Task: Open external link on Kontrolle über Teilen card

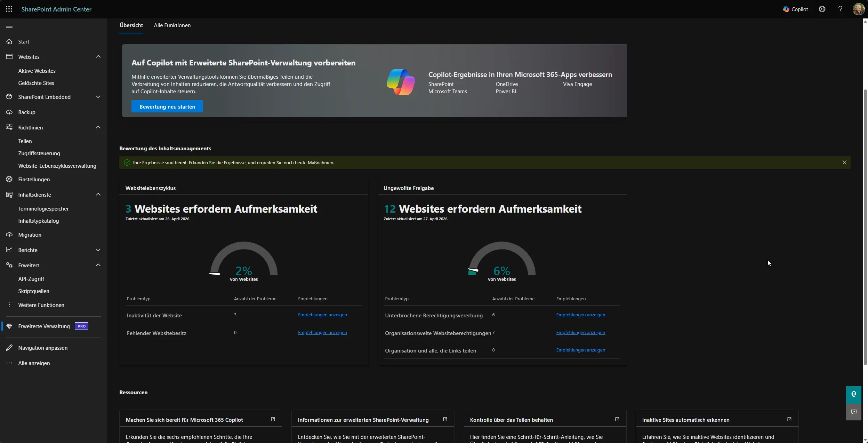Action: coord(617,419)
